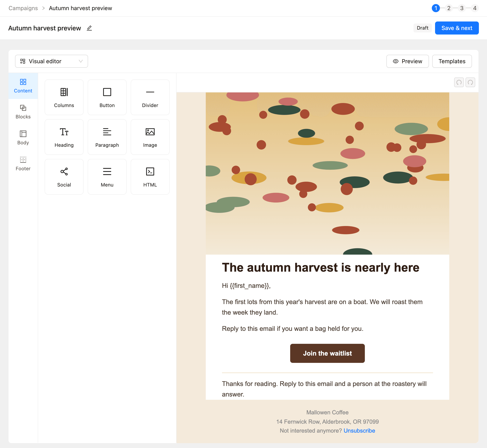
Task: Add a Heading content block
Action: click(64, 137)
